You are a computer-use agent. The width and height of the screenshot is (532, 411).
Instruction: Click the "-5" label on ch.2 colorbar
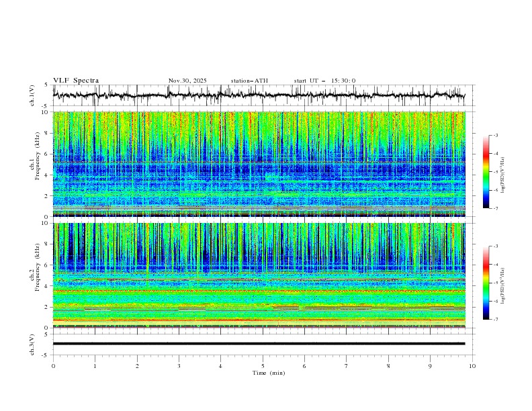[x=496, y=283]
